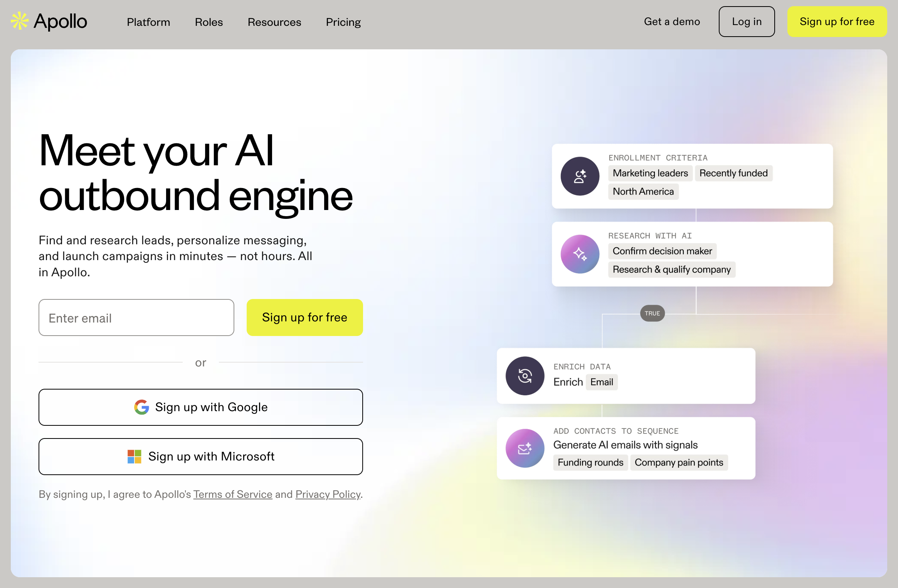The width and height of the screenshot is (898, 588).
Task: Click Sign up with Microsoft
Action: [x=201, y=457]
